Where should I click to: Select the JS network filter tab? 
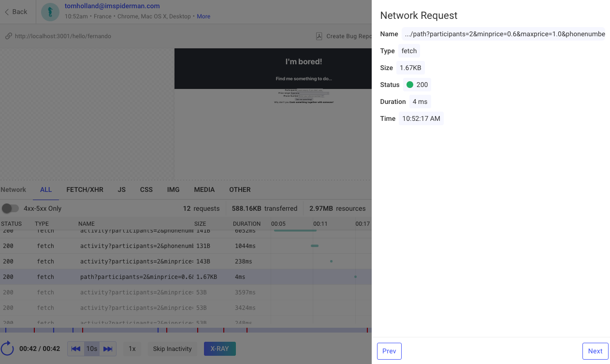(121, 189)
